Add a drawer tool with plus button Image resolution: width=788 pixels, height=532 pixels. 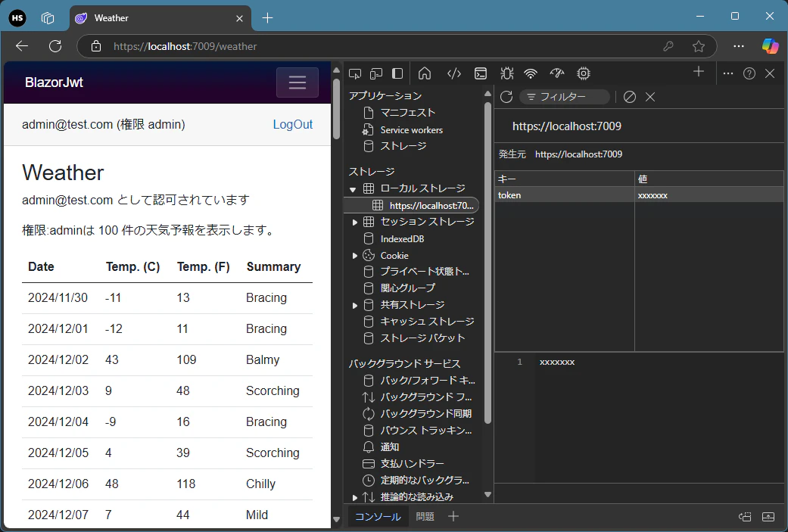point(453,516)
